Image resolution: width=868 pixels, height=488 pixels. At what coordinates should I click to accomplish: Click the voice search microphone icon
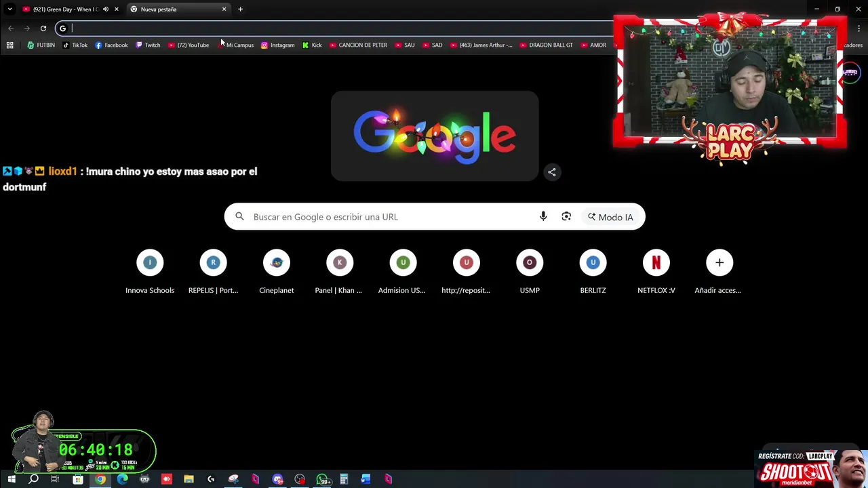543,217
